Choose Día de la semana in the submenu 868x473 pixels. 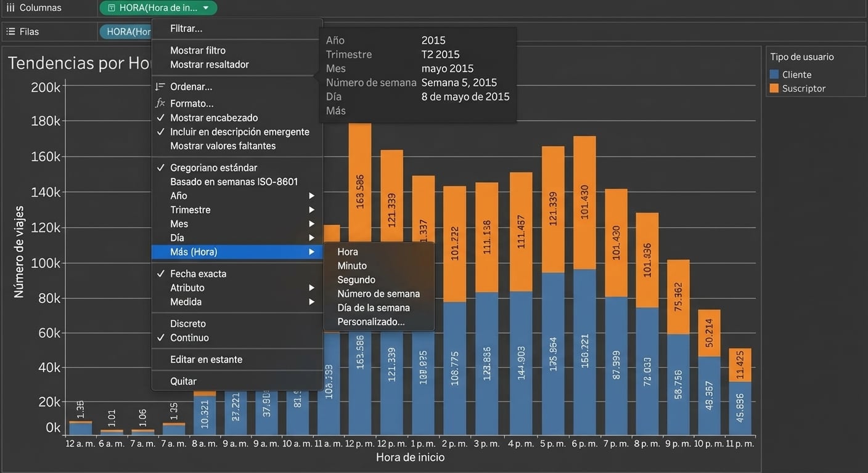[374, 307]
